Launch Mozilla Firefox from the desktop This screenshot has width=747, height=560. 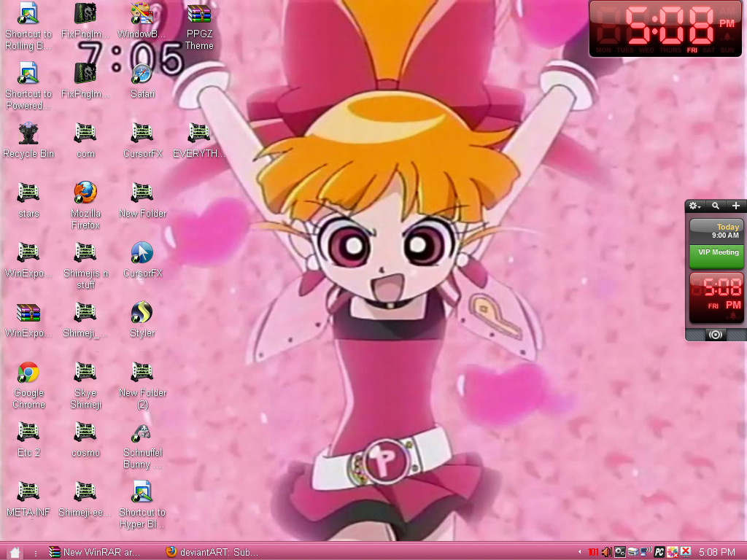pyautogui.click(x=85, y=206)
